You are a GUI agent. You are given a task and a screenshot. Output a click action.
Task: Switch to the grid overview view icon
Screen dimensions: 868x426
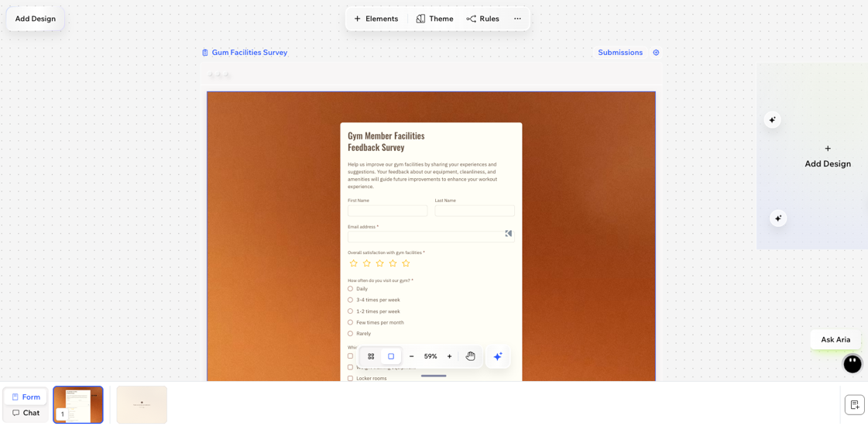pyautogui.click(x=371, y=356)
